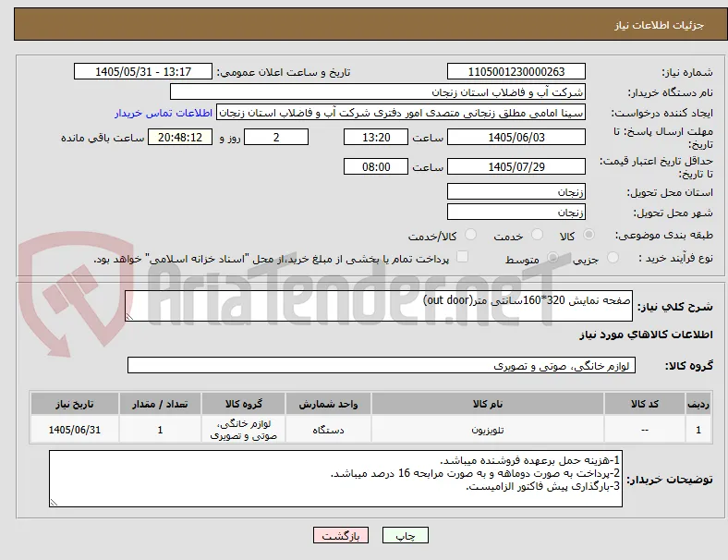Choose the متوسط purchase type radio
728x560 pixels.
point(552,258)
